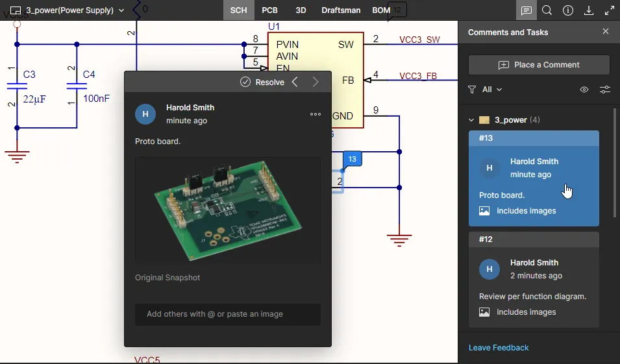Open the comments panel icon in top bar
Image resolution: width=620 pixels, height=364 pixels.
click(526, 10)
